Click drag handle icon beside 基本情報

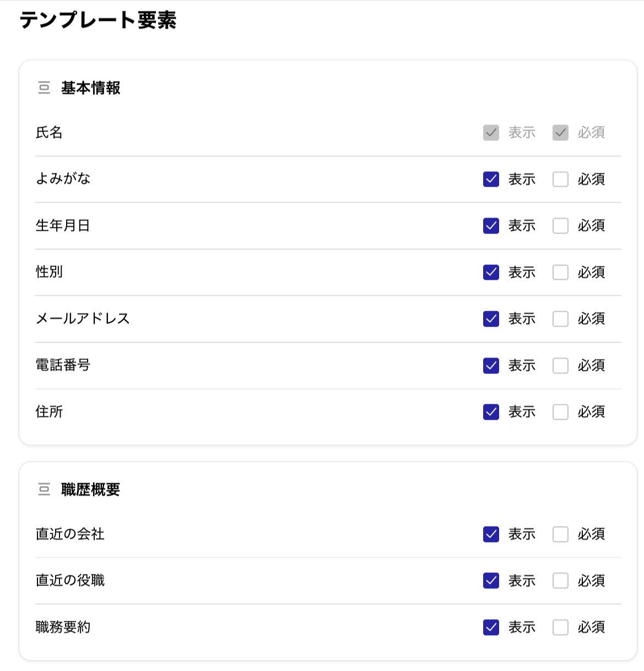(44, 88)
